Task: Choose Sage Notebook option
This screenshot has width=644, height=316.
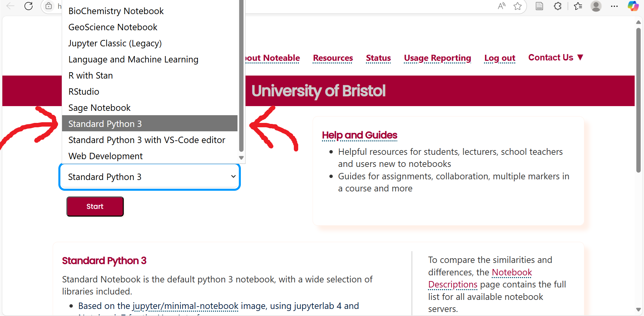Action: tap(99, 108)
